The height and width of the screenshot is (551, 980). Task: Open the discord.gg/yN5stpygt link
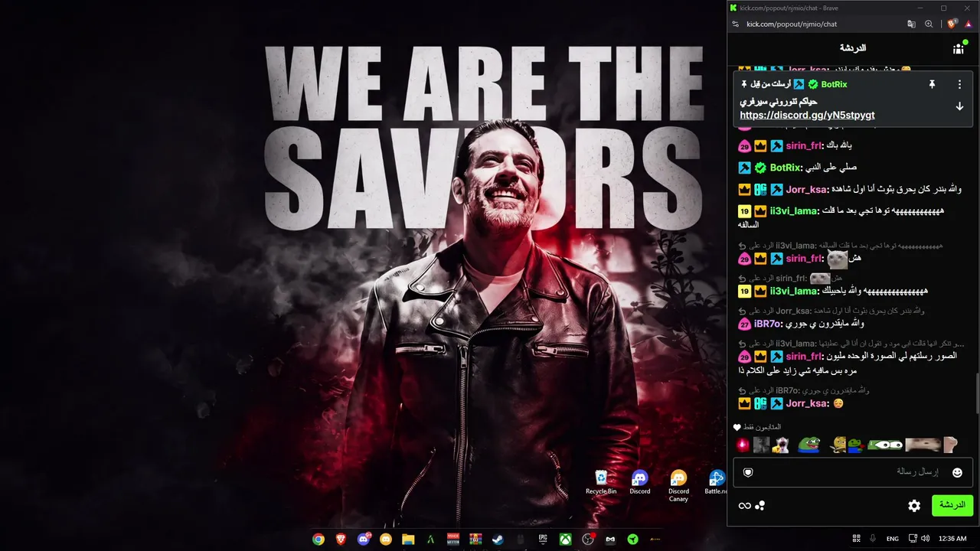click(807, 115)
